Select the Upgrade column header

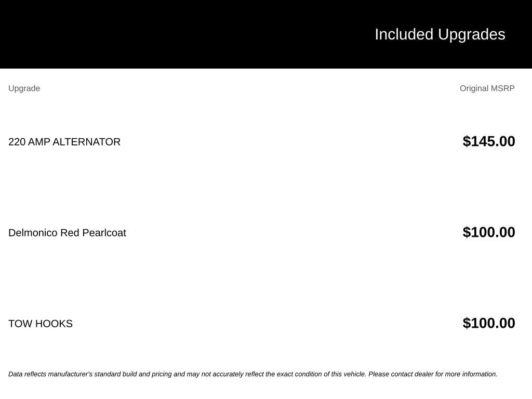[24, 88]
